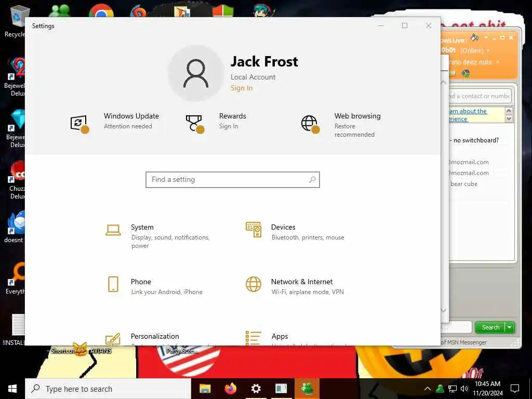The height and width of the screenshot is (399, 532).
Task: Click the Messenger tray status icon
Action: tap(440, 389)
